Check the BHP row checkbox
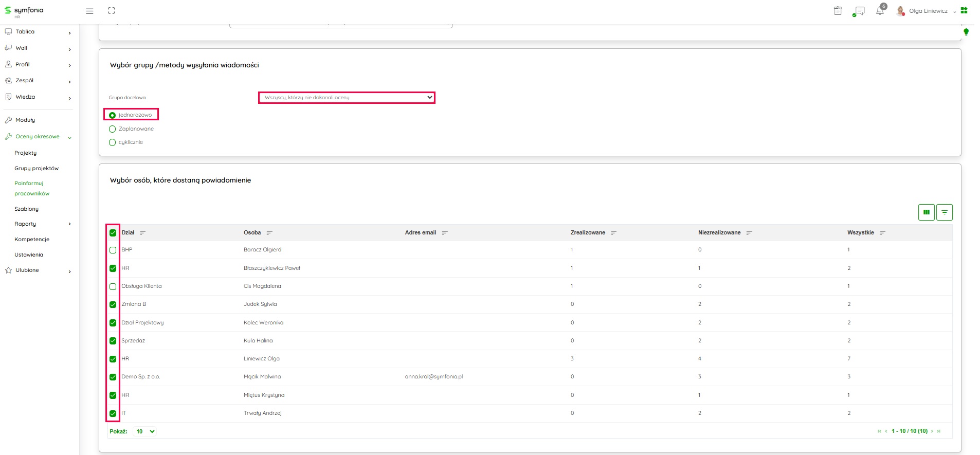Image resolution: width=980 pixels, height=455 pixels. click(113, 250)
